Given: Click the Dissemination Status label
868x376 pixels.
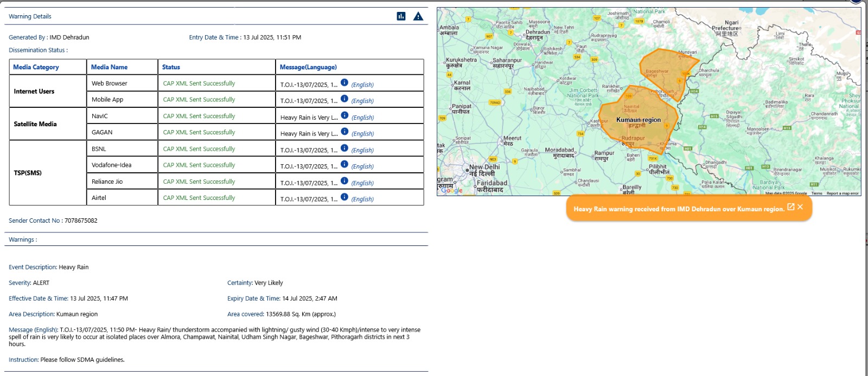Looking at the screenshot, I should [38, 50].
